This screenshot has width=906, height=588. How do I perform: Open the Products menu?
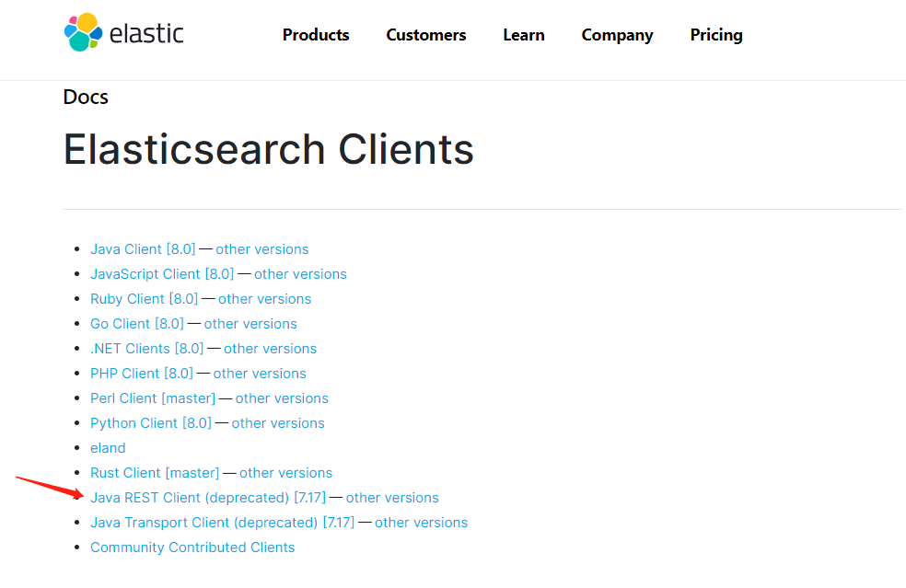click(x=316, y=35)
